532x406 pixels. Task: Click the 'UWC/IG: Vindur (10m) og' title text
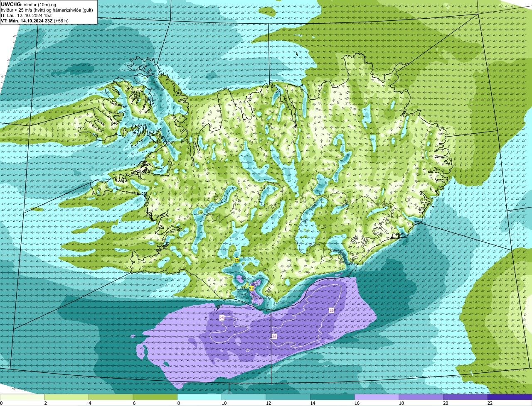point(29,5)
